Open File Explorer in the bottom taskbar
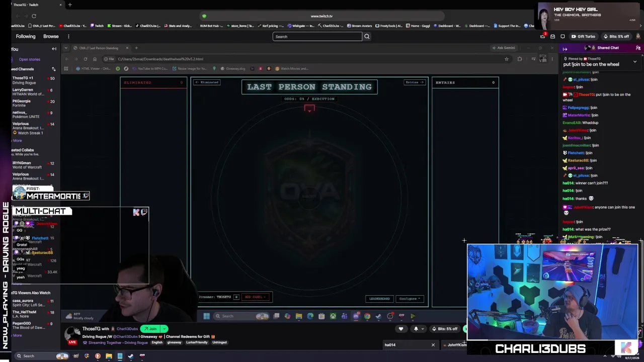 click(x=109, y=356)
